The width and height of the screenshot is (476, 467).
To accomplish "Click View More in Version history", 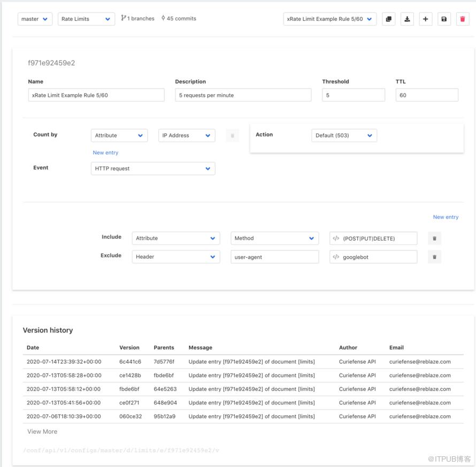I will (42, 432).
